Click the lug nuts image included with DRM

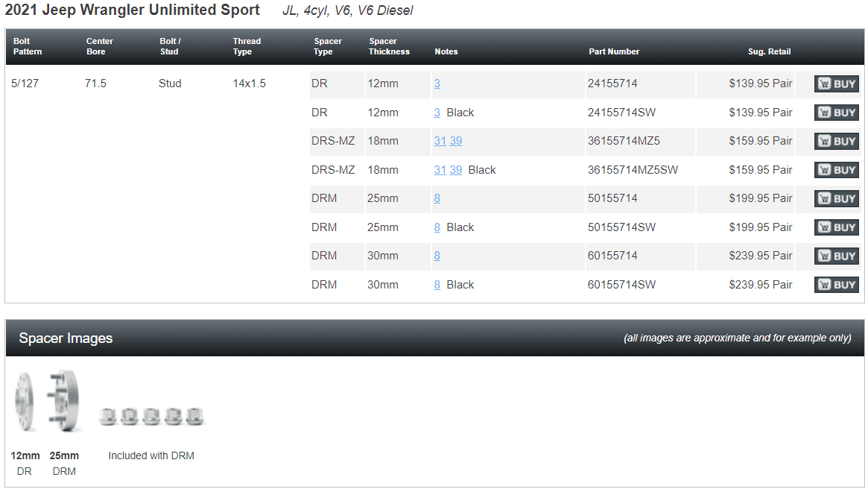[151, 416]
